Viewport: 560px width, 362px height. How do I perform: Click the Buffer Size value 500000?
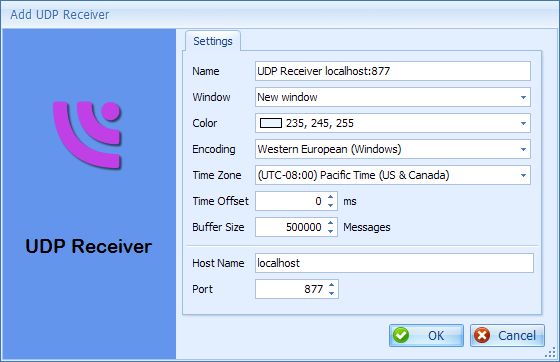304,227
